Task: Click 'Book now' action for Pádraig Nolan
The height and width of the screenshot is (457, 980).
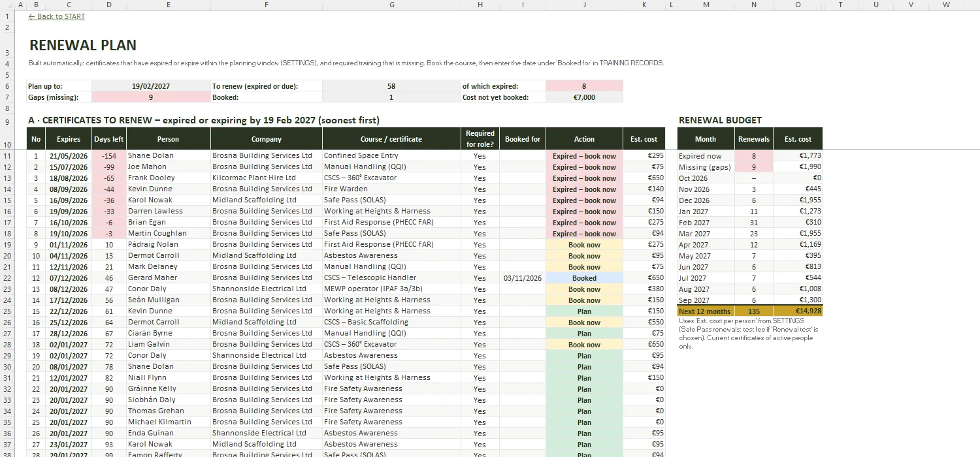Action: point(584,244)
